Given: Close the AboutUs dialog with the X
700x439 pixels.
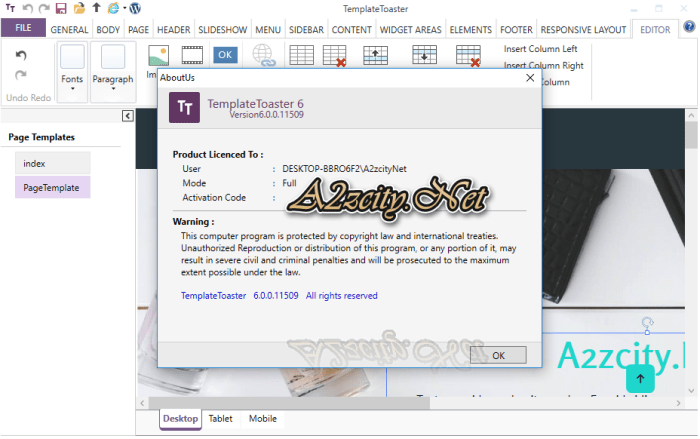Looking at the screenshot, I should coord(530,78).
